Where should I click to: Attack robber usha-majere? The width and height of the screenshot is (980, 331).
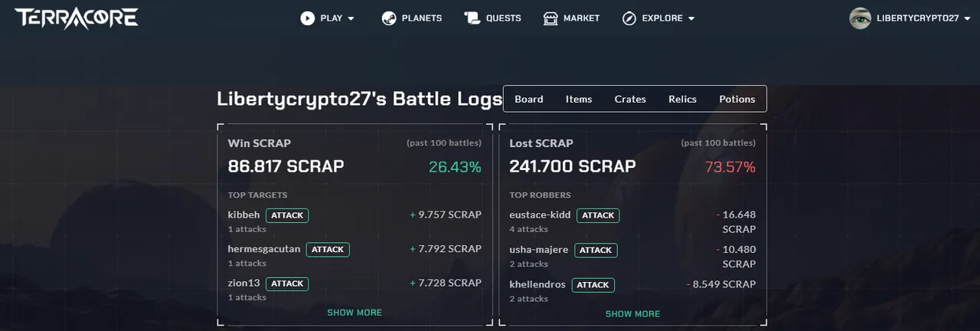click(596, 250)
